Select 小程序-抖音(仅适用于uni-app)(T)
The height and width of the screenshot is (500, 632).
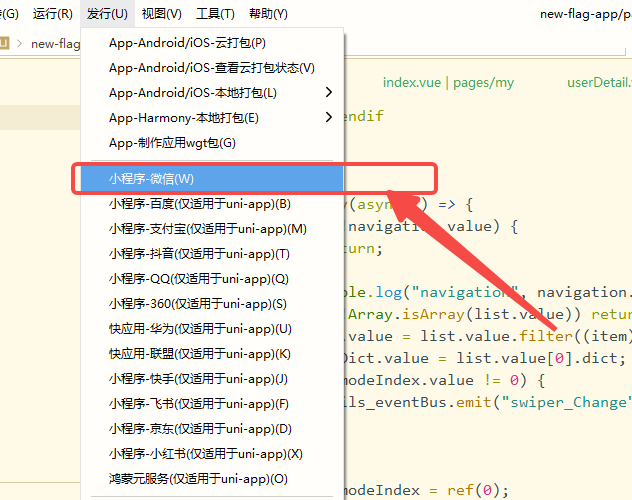[212, 254]
